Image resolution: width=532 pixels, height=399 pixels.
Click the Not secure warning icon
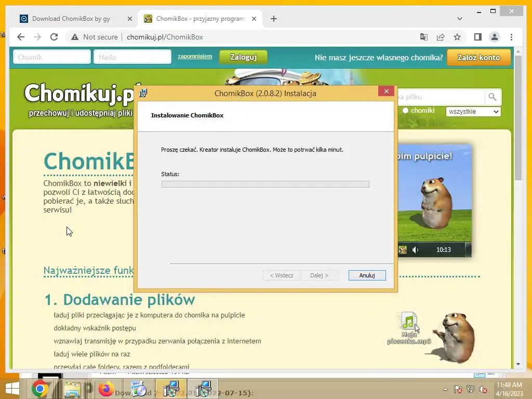point(75,37)
